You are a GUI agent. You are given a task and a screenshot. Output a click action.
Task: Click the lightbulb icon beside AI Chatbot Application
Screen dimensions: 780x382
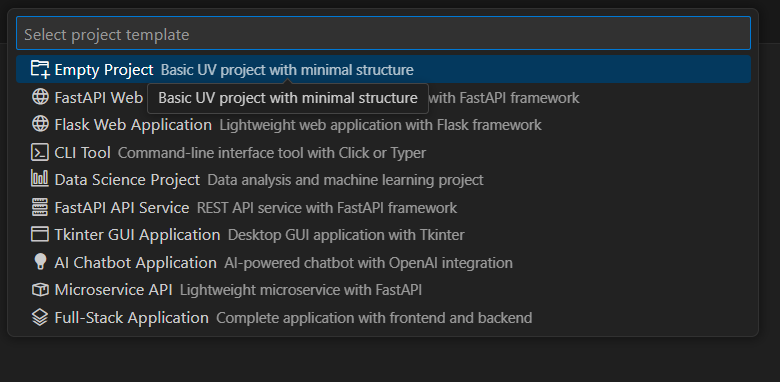(40, 262)
